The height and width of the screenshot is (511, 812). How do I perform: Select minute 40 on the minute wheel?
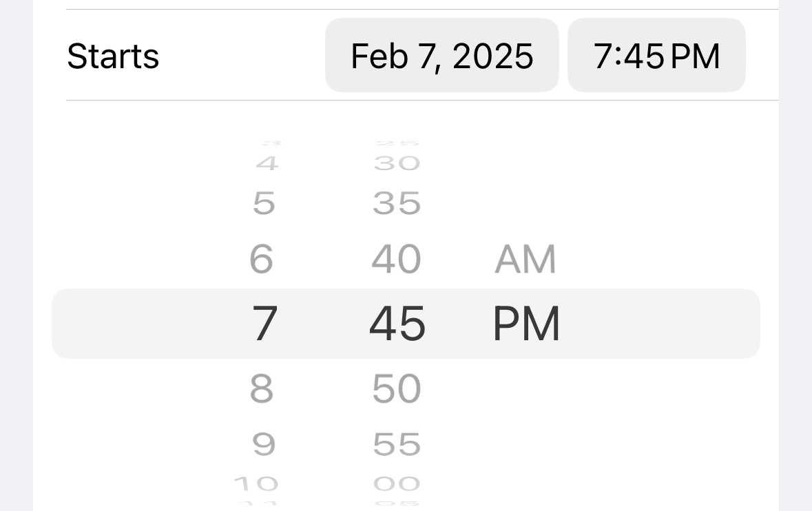tap(396, 259)
